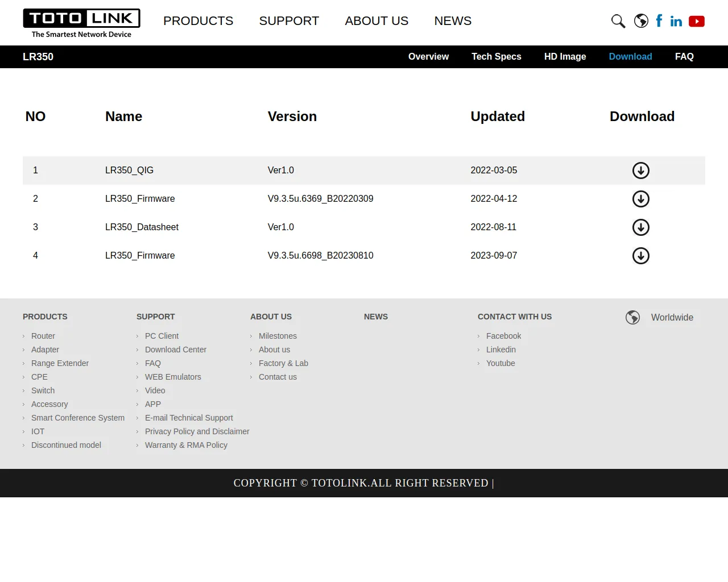
Task: Open Warranty & RMA Policy link
Action: point(186,445)
